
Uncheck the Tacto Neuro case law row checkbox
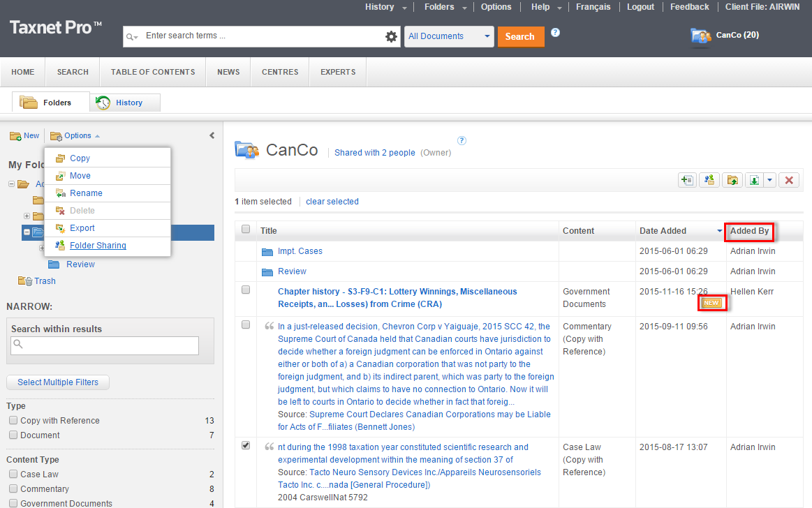click(246, 445)
